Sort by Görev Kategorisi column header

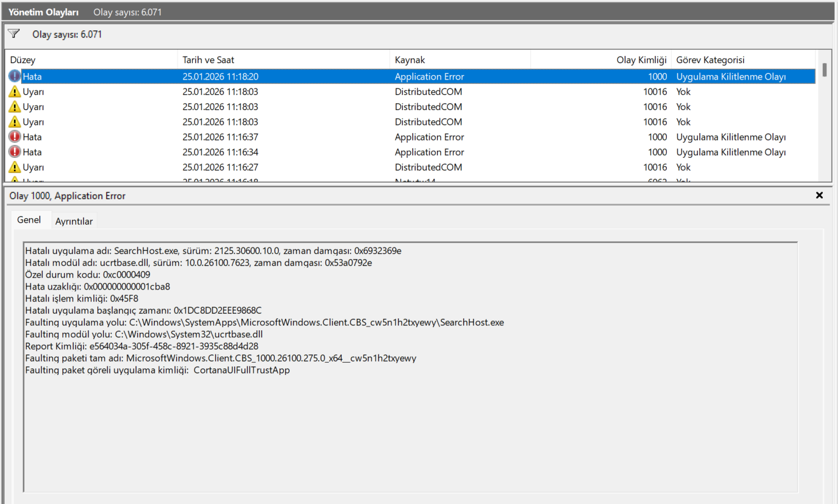click(743, 60)
